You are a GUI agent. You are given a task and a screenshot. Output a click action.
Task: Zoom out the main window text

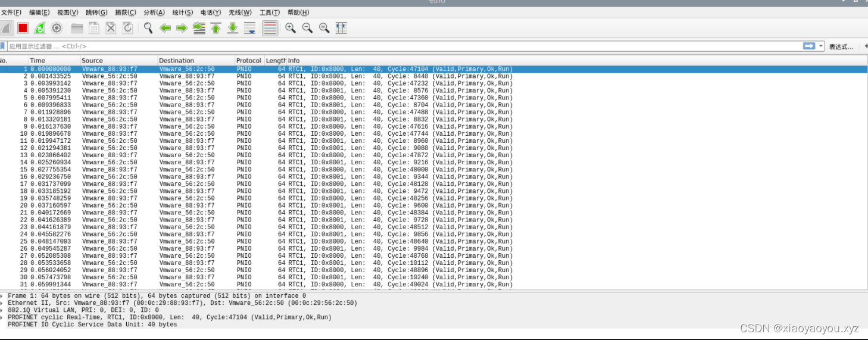pos(307,28)
